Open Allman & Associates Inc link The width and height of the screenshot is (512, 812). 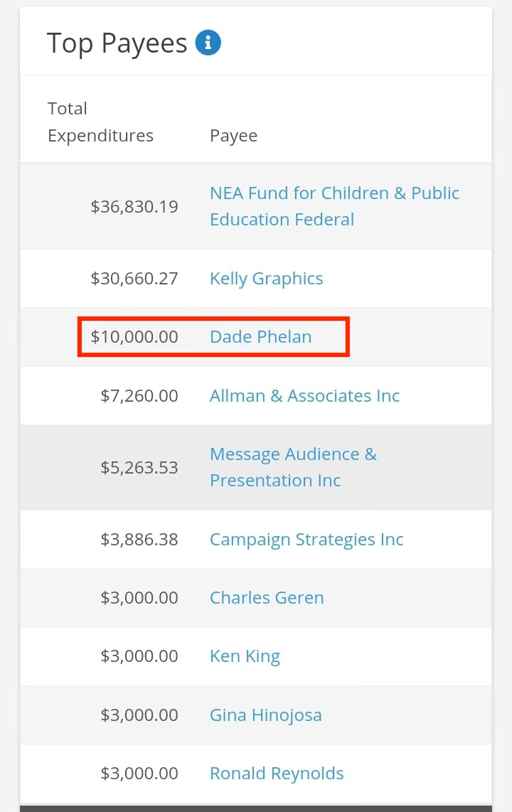tap(304, 395)
